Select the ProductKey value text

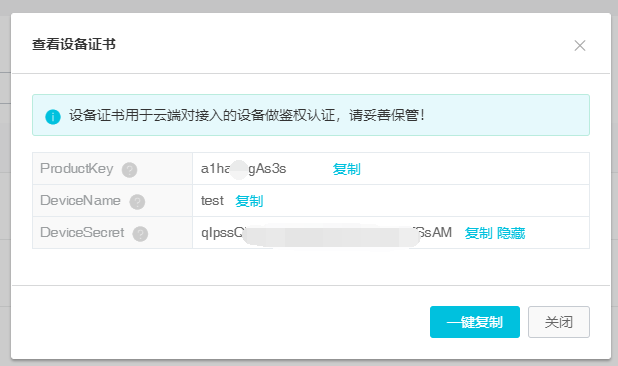[244, 169]
